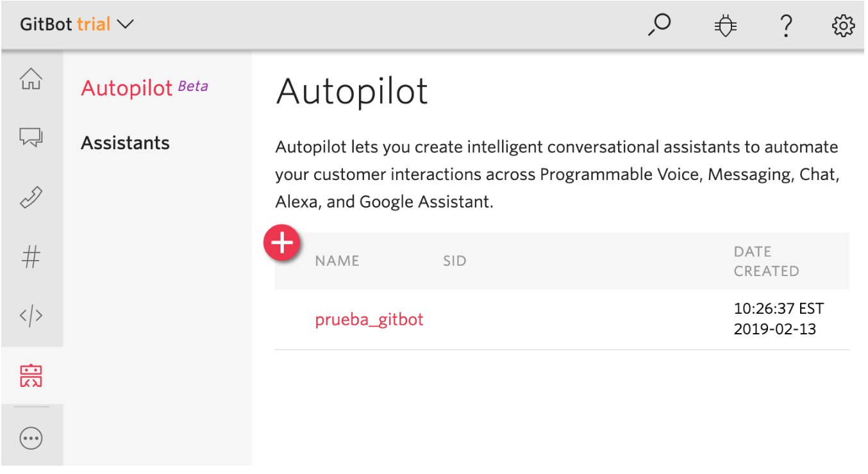The image size is (868, 474).
Task: Select the Voice phone handset icon
Action: tap(30, 196)
